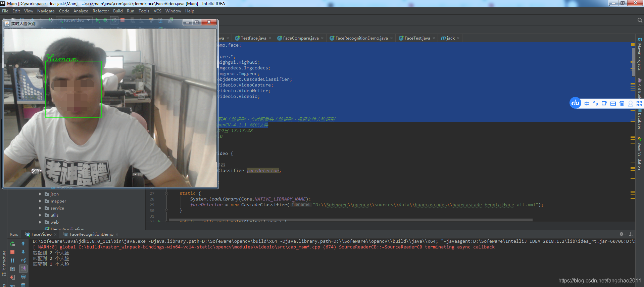Click the haarcascade_frontalface_alt.xml path string

[x=426, y=205]
